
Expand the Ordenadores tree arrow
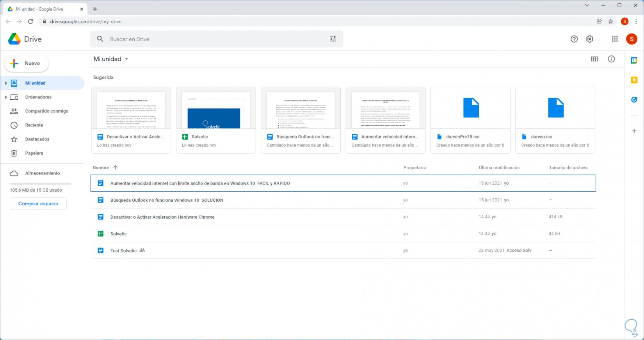pos(6,97)
